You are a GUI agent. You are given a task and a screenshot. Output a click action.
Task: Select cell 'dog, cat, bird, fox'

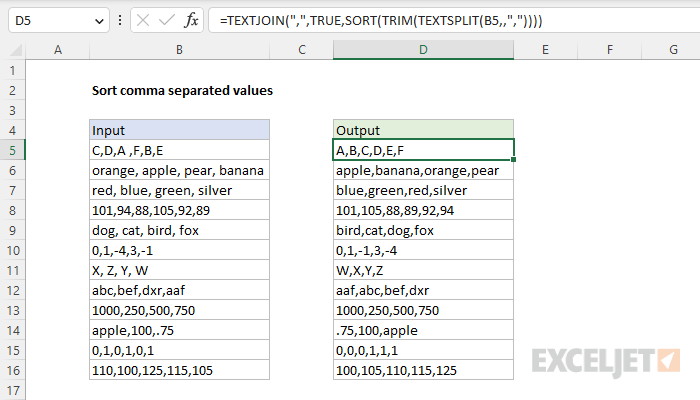click(179, 230)
